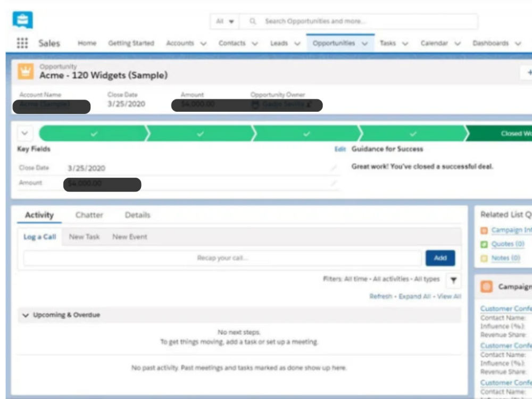Image resolution: width=532 pixels, height=399 pixels.
Task: Click the third completed path stage
Action: pos(306,134)
